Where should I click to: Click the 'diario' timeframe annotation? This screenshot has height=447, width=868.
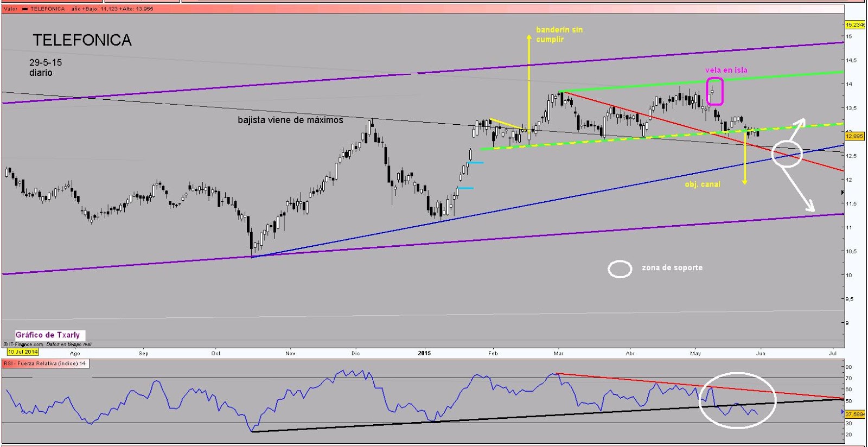click(x=41, y=73)
